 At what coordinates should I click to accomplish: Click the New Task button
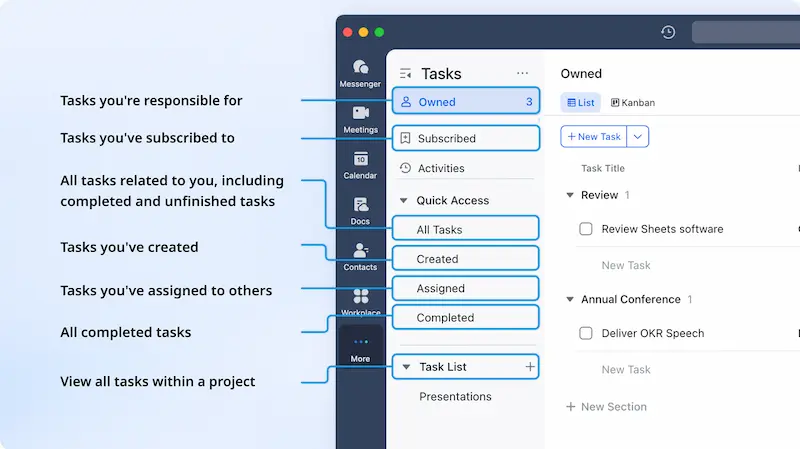coord(594,137)
